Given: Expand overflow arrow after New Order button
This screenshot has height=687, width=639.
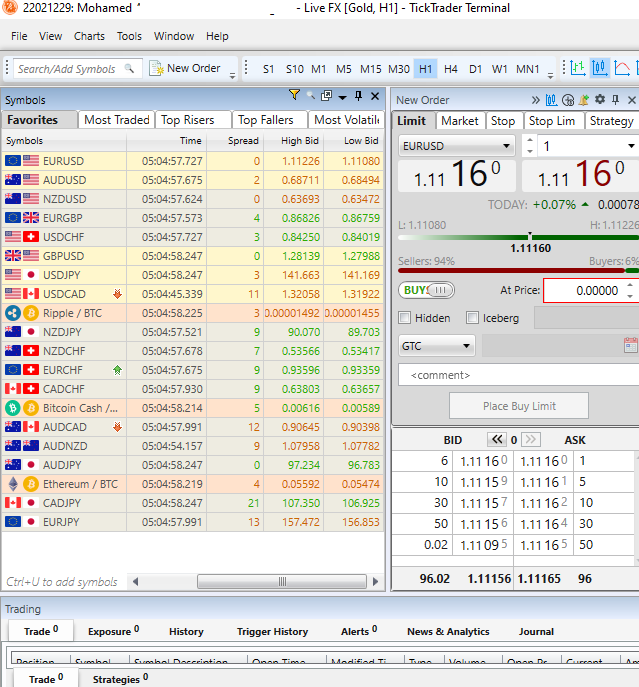Looking at the screenshot, I should pos(233,75).
